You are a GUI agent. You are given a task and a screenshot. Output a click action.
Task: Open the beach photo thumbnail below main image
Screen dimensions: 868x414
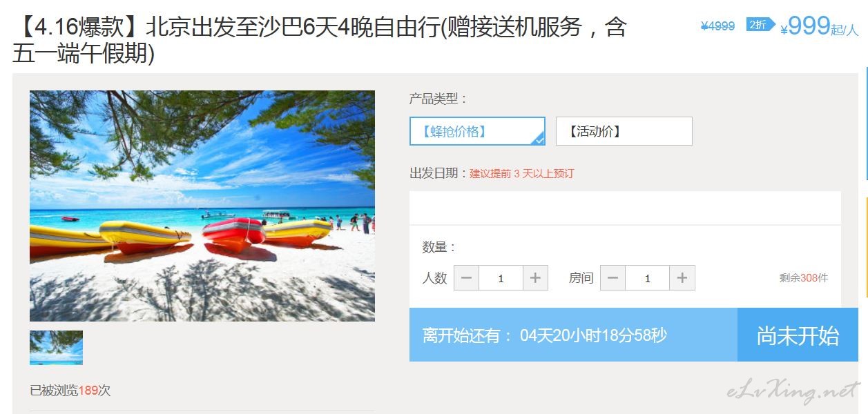(56, 348)
